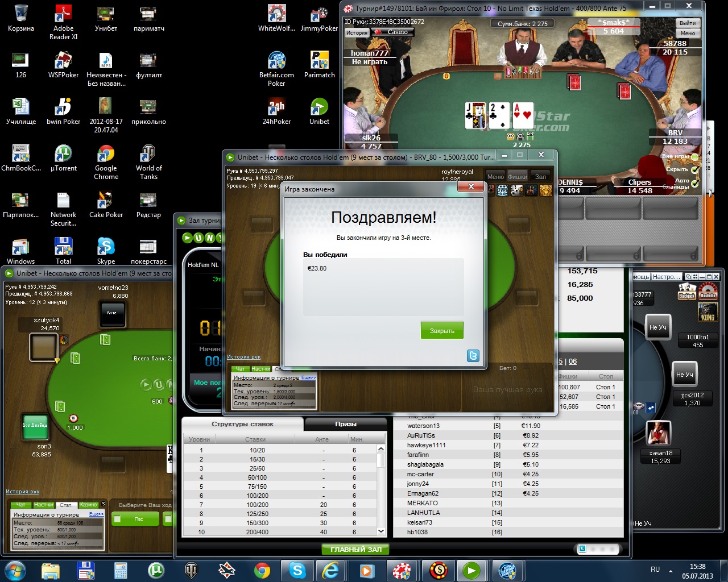728x582 pixels.
Task: Click the µTorrent icon in the taskbar
Action: [x=156, y=570]
